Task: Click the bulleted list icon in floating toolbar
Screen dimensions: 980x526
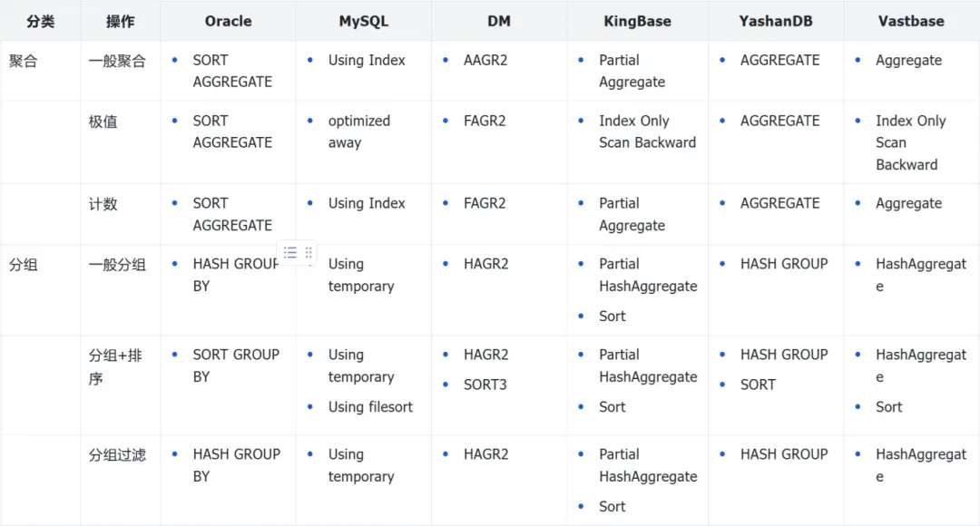Action: click(x=290, y=253)
